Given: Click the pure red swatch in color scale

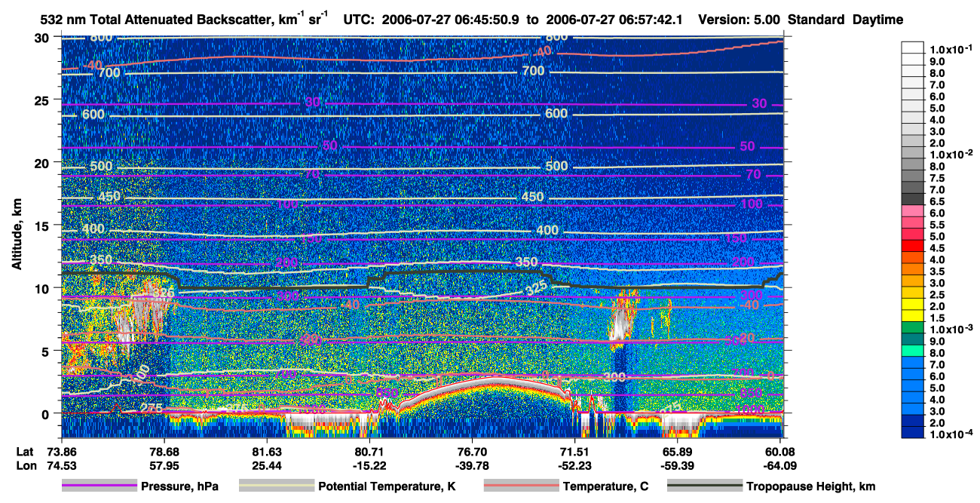Looking at the screenshot, I should pos(914,245).
